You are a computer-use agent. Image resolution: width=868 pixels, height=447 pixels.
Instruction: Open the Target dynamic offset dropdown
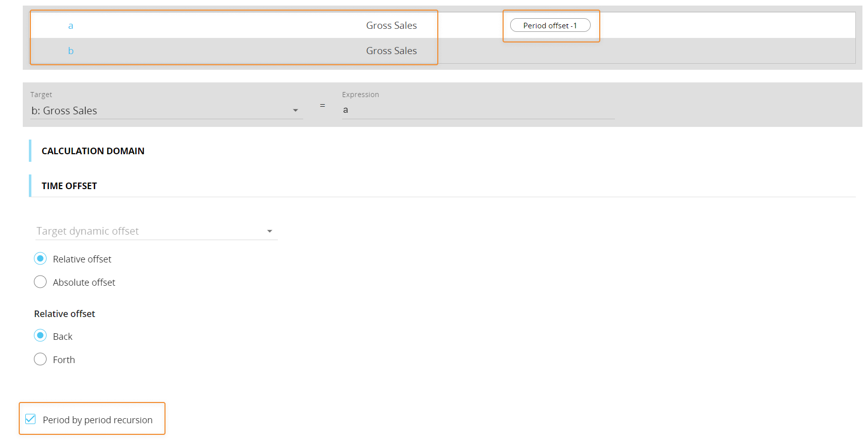(152, 231)
